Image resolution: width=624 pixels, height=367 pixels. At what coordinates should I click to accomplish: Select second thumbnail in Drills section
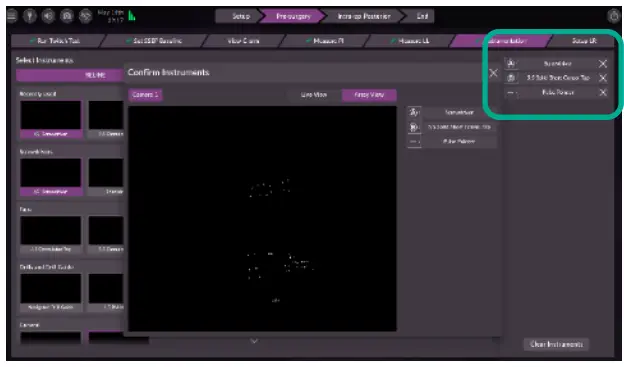pos(106,292)
